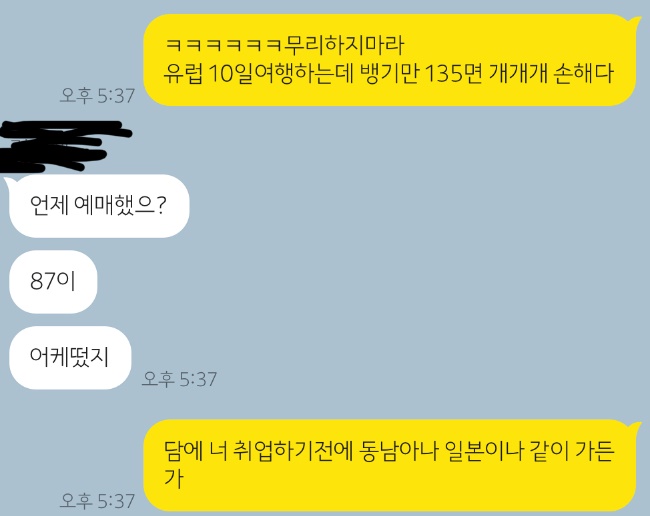The image size is (650, 516).
Task: Tap the white bubble 어케떴지
Action: (70, 358)
